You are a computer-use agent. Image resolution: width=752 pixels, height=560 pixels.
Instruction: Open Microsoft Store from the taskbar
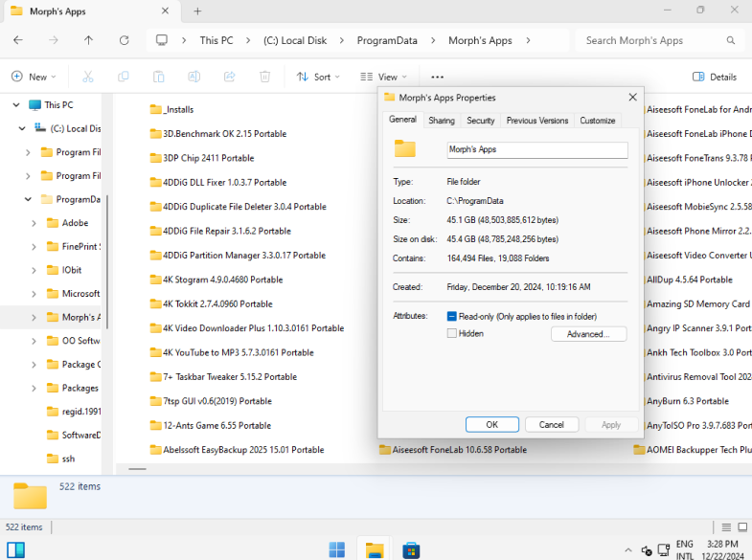pyautogui.click(x=411, y=549)
